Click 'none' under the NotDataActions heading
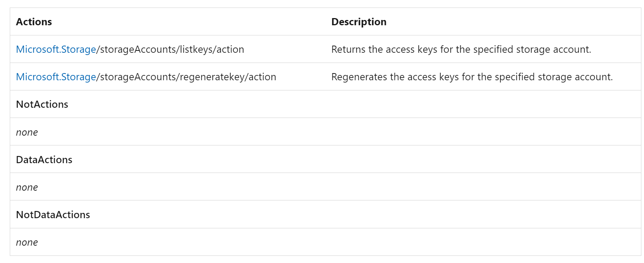Viewport: 644px width, 263px height. tap(27, 242)
